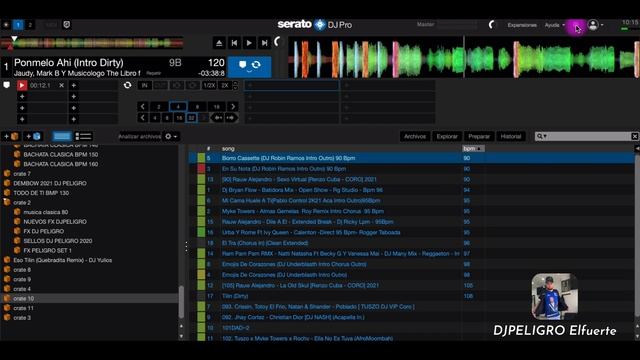Viewport: 640px width, 360px height.
Task: Add cue point in first right slot
Action: click(x=73, y=85)
